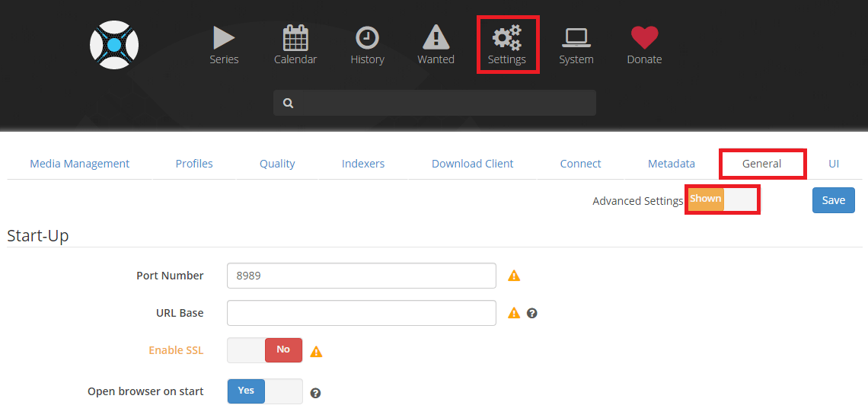Screen dimensions: 868x418
Task: Click the Donate heart icon
Action: [x=644, y=38]
